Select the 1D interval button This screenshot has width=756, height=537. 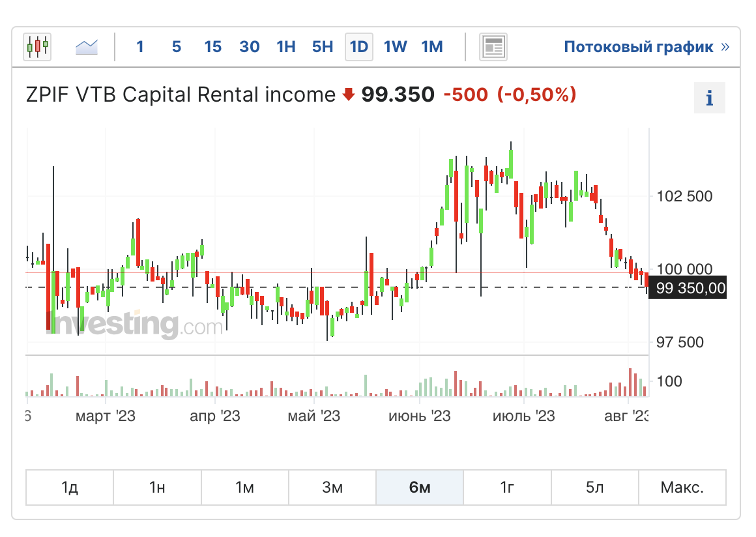point(358,47)
